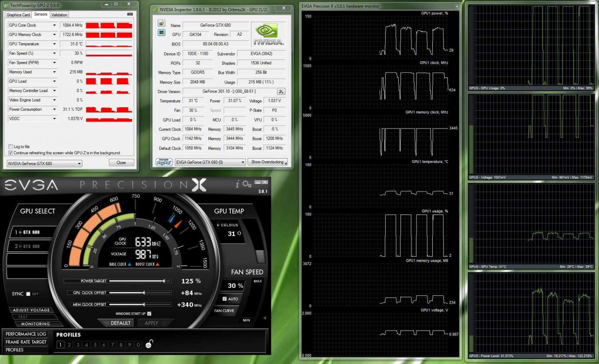Click the expand arrow beside fan MIN

265,318
